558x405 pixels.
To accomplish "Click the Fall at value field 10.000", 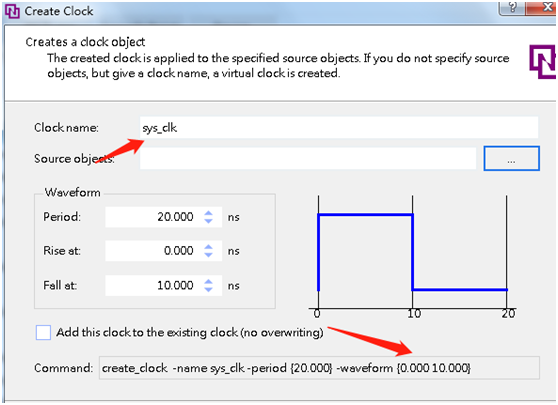I will pyautogui.click(x=164, y=285).
